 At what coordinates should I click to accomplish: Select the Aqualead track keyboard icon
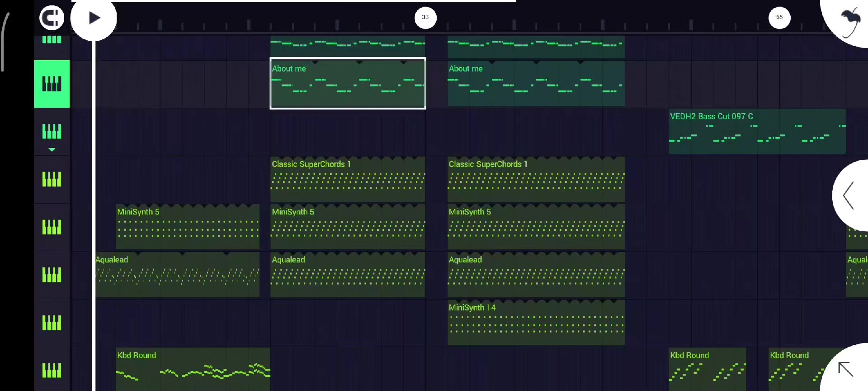click(52, 275)
